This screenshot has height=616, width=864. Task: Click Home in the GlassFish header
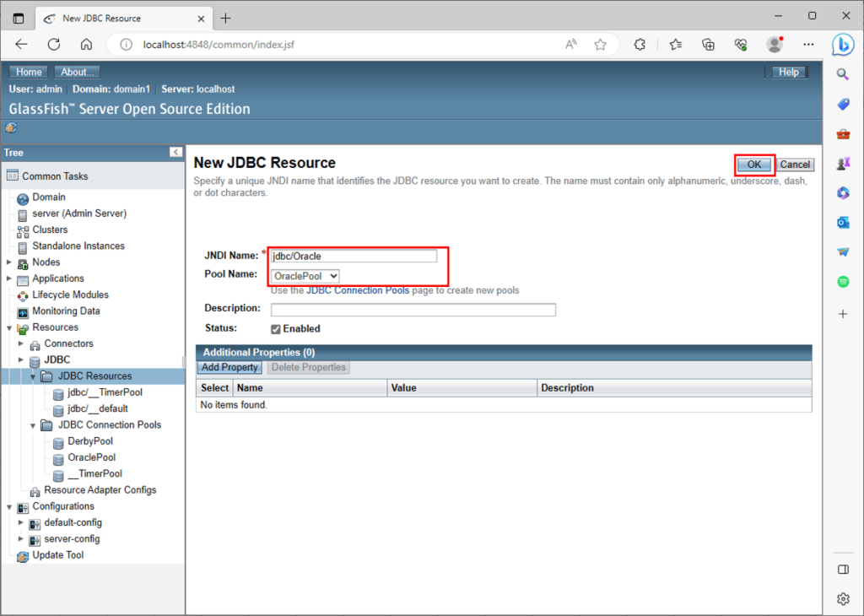click(28, 72)
